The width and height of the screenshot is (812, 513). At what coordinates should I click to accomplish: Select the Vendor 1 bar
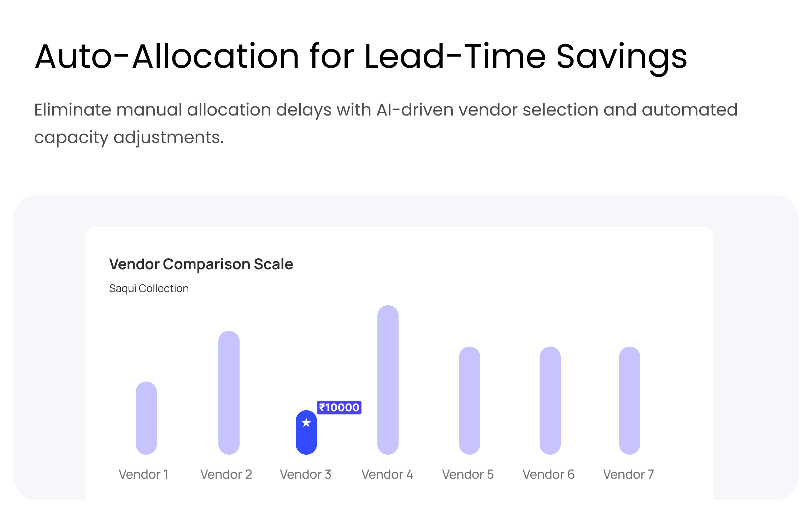point(146,418)
